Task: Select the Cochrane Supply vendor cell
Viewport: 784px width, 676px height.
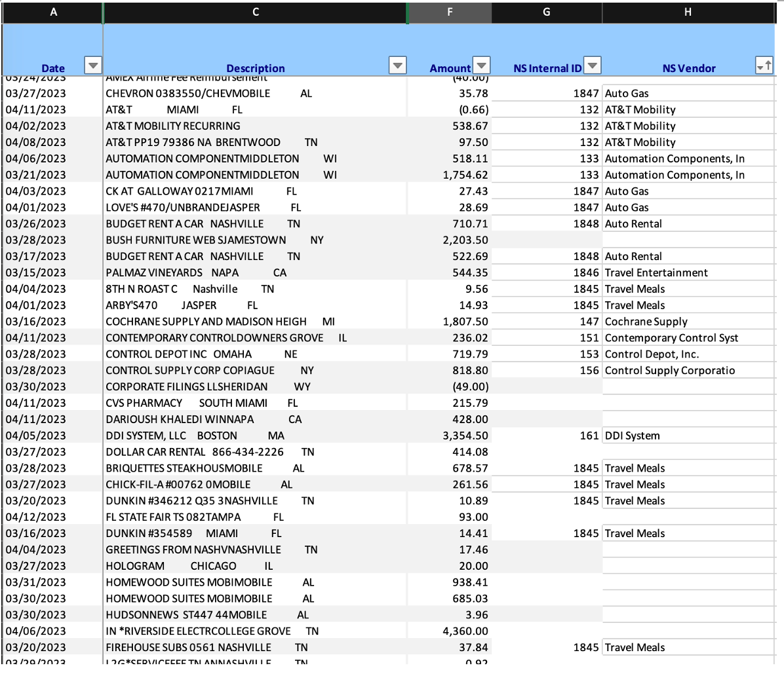Action: (688, 321)
